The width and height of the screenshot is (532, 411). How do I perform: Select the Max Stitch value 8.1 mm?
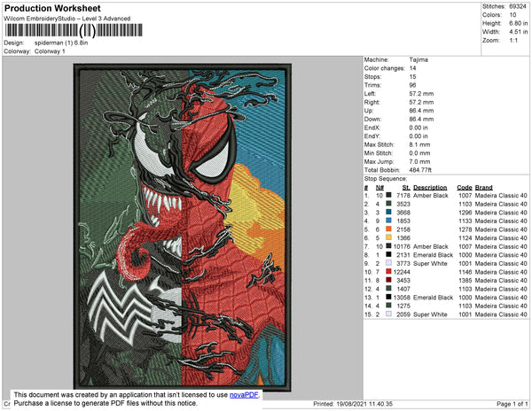(x=419, y=144)
